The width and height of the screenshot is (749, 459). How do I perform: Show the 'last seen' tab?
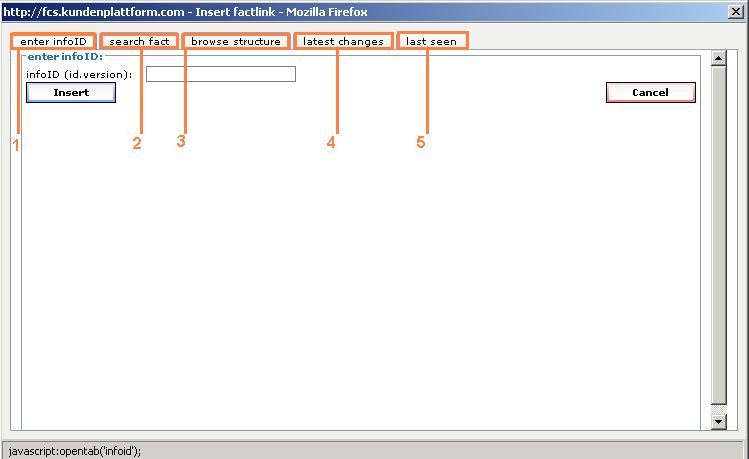[x=431, y=42]
